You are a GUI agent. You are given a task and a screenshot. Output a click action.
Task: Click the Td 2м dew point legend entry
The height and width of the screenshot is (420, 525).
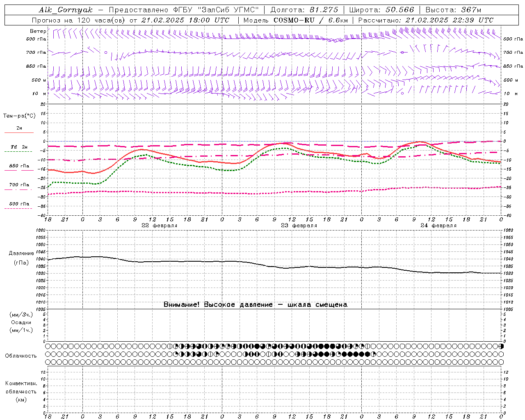[19, 147]
